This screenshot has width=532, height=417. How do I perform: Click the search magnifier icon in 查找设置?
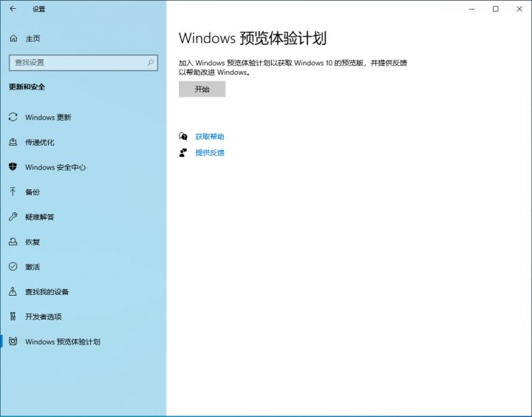151,63
